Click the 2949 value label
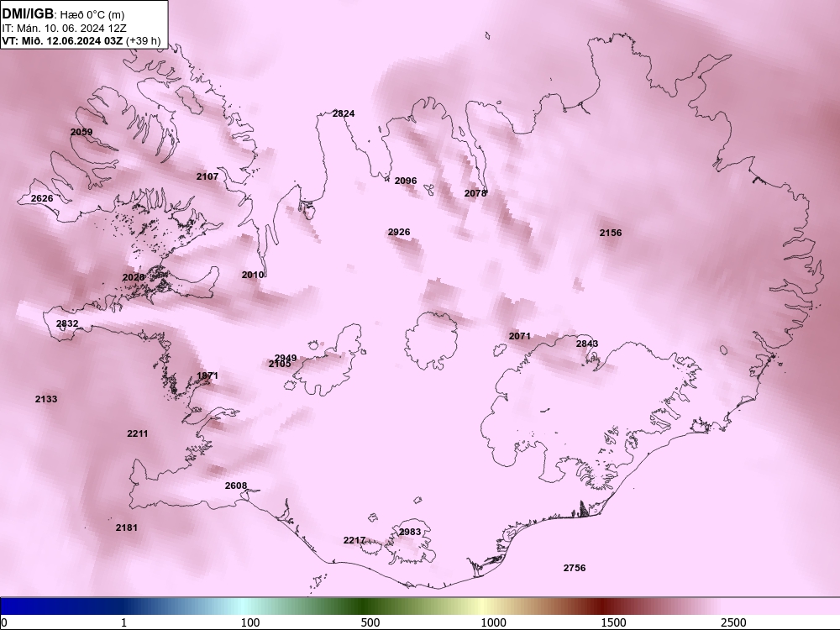840x630 pixels. pyautogui.click(x=286, y=357)
